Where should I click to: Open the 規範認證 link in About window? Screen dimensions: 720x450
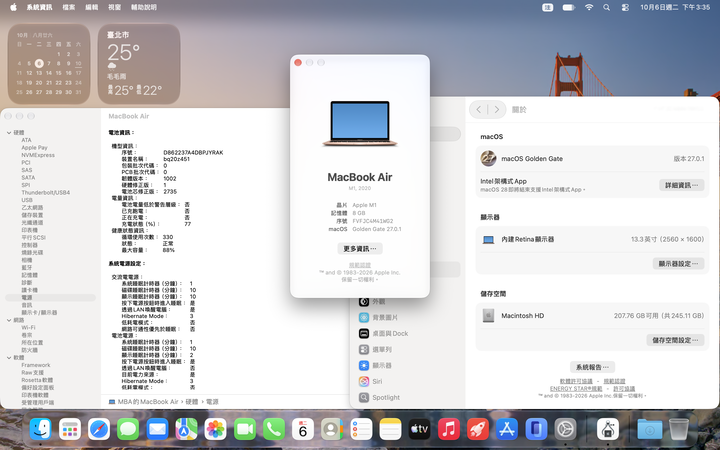click(x=360, y=265)
